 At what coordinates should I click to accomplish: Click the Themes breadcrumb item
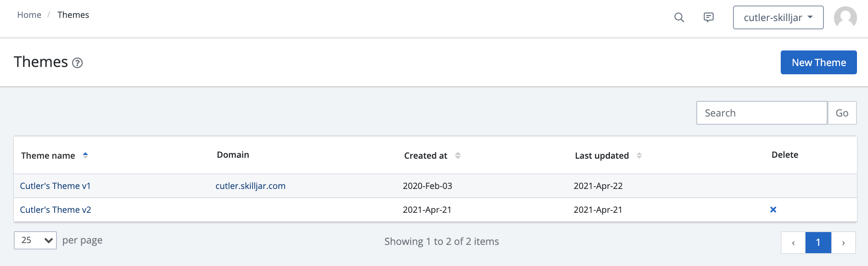[73, 15]
